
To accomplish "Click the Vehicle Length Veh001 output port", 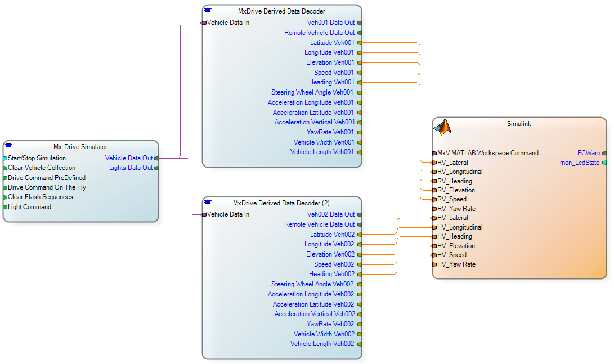I will pyautogui.click(x=360, y=152).
